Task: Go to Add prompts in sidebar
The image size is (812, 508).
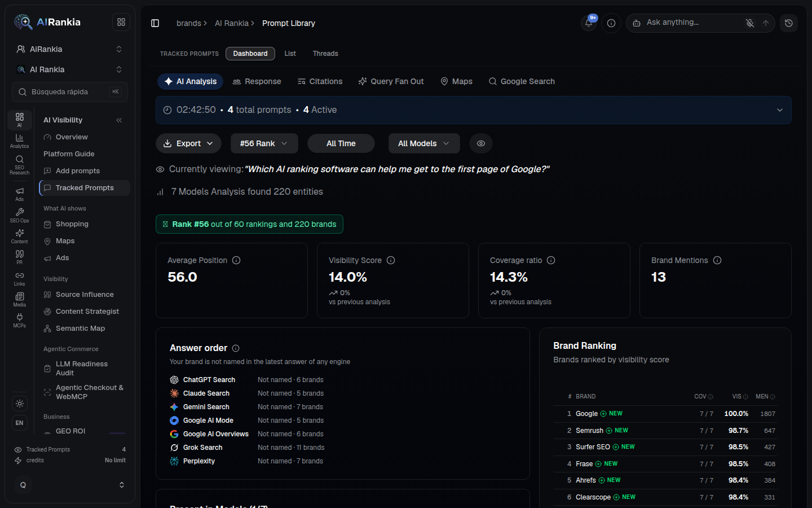Action: point(85,171)
